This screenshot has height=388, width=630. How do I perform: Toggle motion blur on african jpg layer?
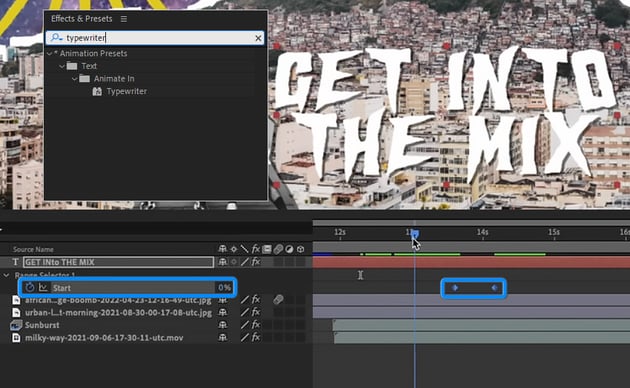pyautogui.click(x=278, y=300)
